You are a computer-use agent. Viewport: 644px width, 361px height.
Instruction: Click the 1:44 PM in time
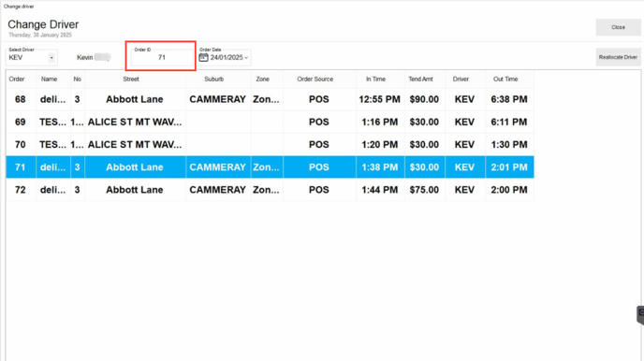[x=379, y=190]
